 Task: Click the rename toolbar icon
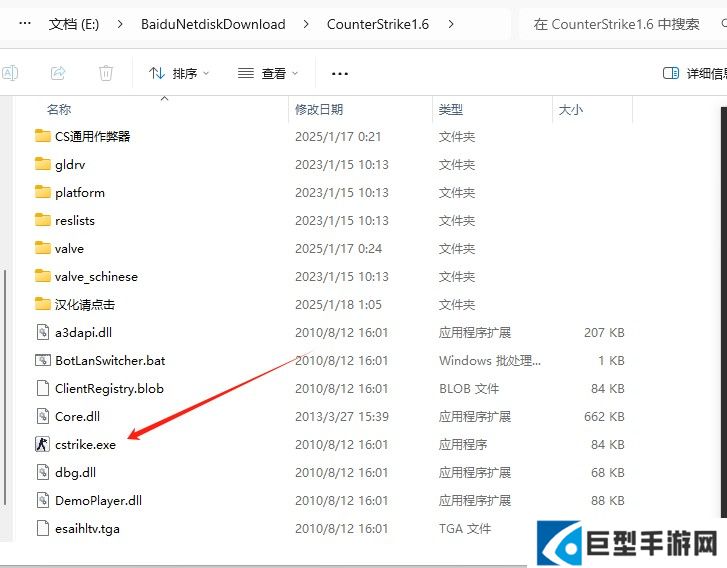[10, 73]
